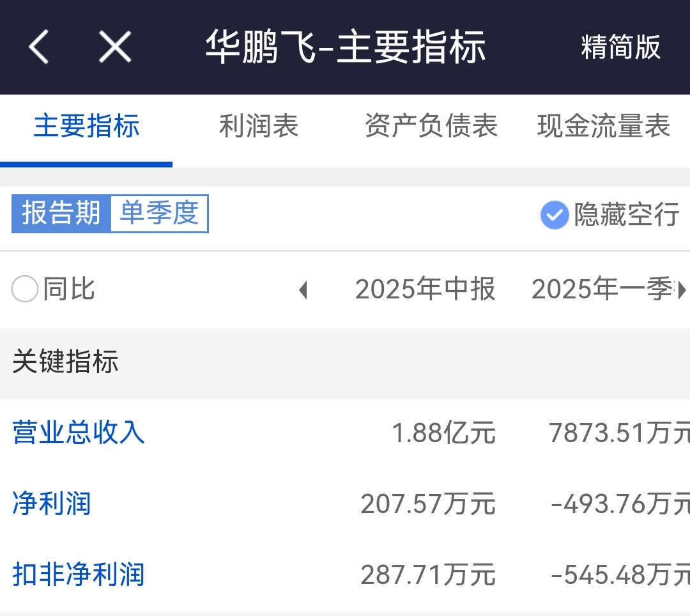Open the 利润表 tab

point(259,127)
